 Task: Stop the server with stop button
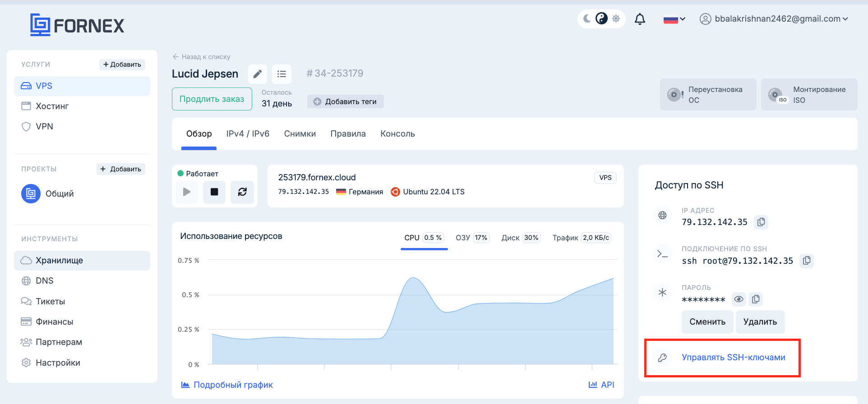click(214, 192)
